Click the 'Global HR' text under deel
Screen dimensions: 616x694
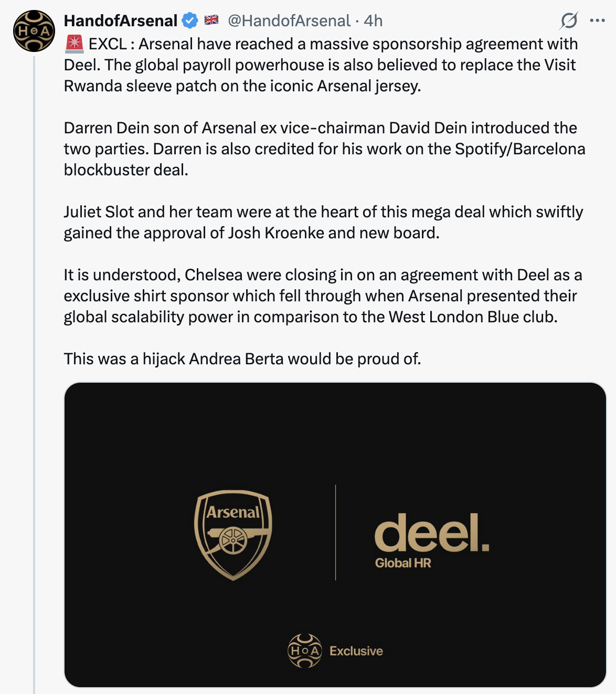tap(403, 563)
